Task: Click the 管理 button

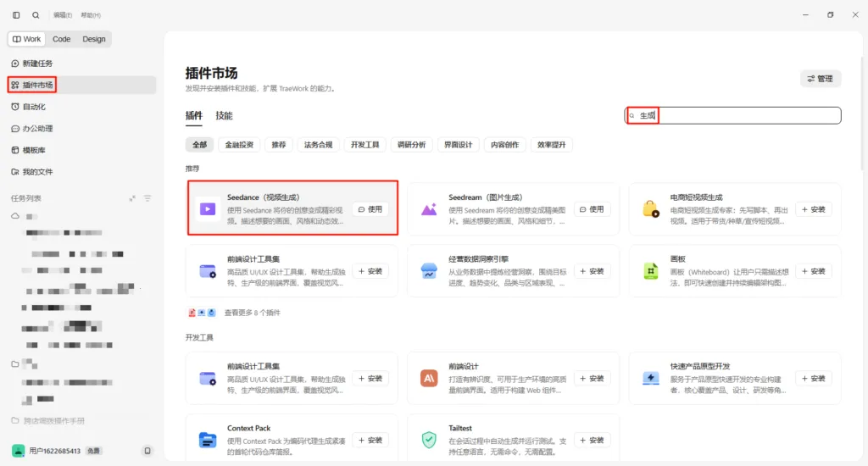Action: (821, 79)
